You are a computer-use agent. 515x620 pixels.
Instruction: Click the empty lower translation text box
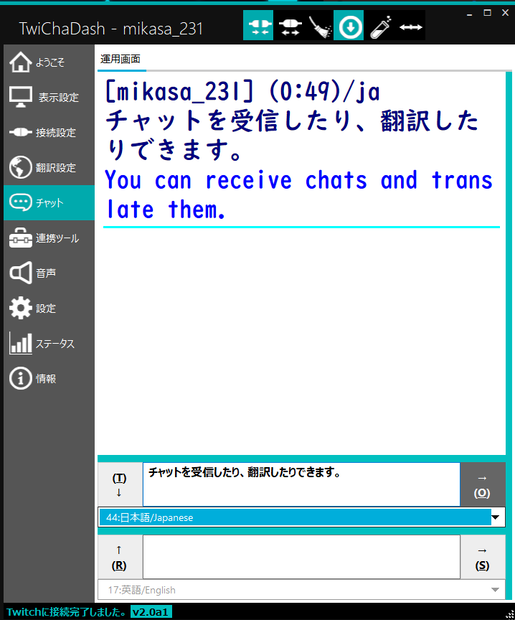pos(301,557)
